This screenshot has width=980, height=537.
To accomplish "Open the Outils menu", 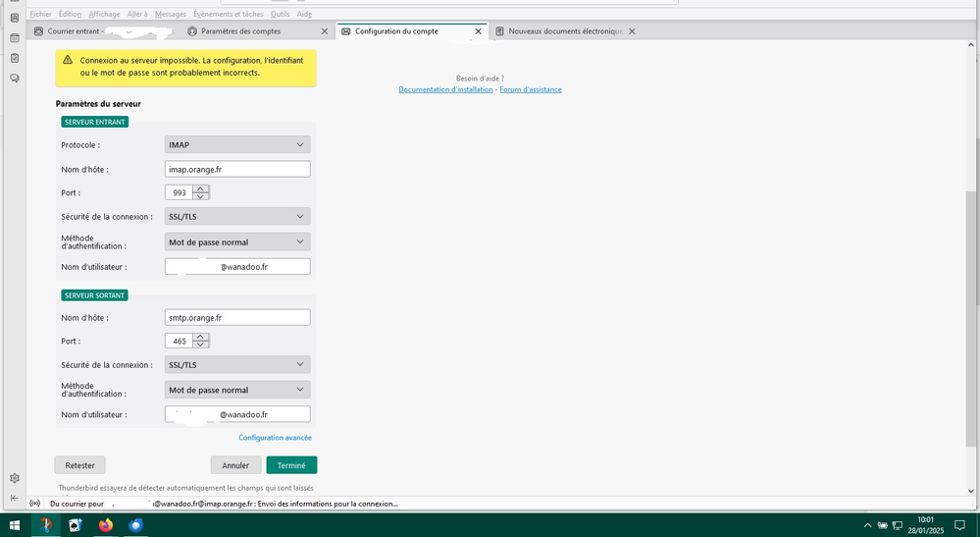I will (x=280, y=14).
